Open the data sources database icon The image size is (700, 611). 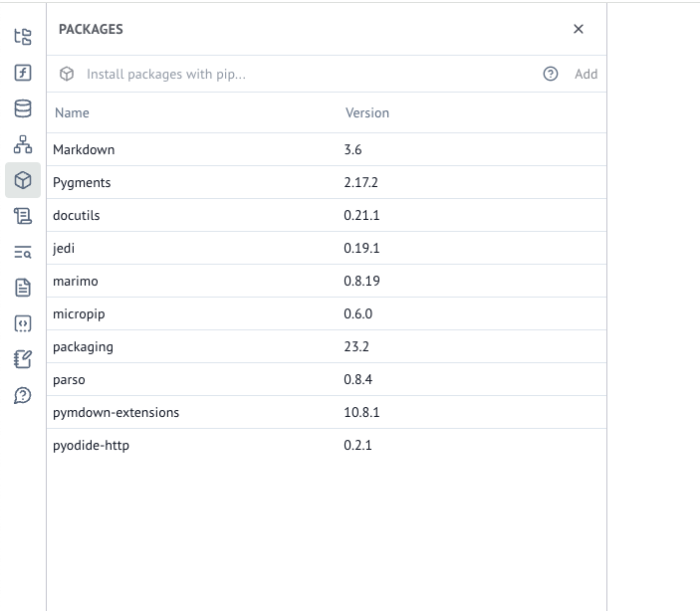coord(23,108)
